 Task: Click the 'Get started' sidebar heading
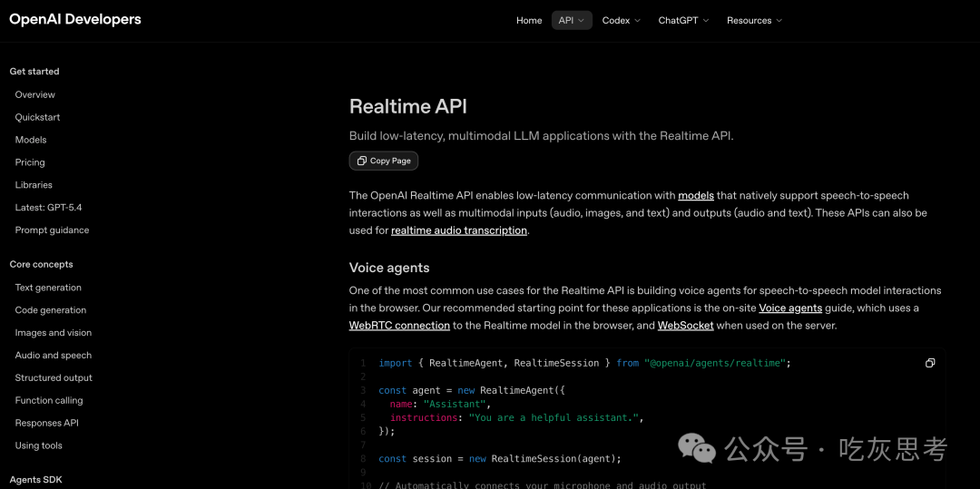tap(34, 71)
